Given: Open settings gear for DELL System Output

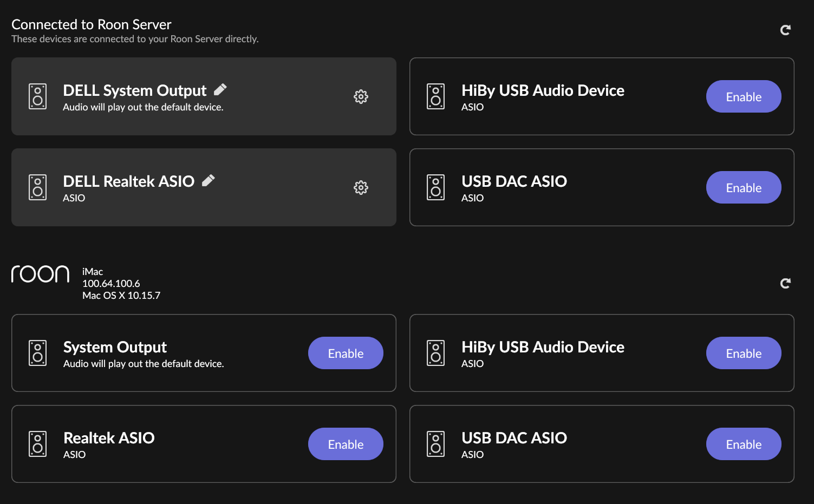Looking at the screenshot, I should [x=361, y=97].
